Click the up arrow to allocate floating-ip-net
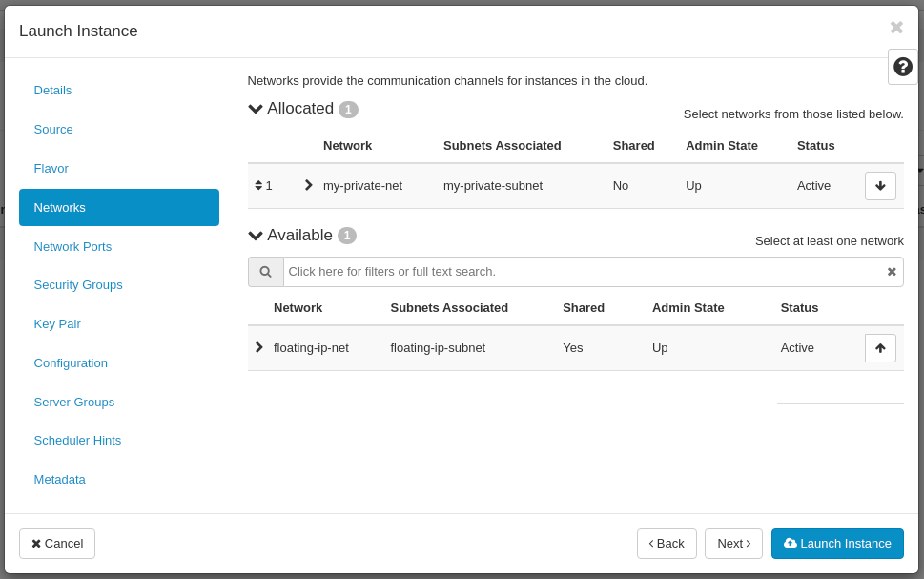This screenshot has width=924, height=579. [879, 347]
